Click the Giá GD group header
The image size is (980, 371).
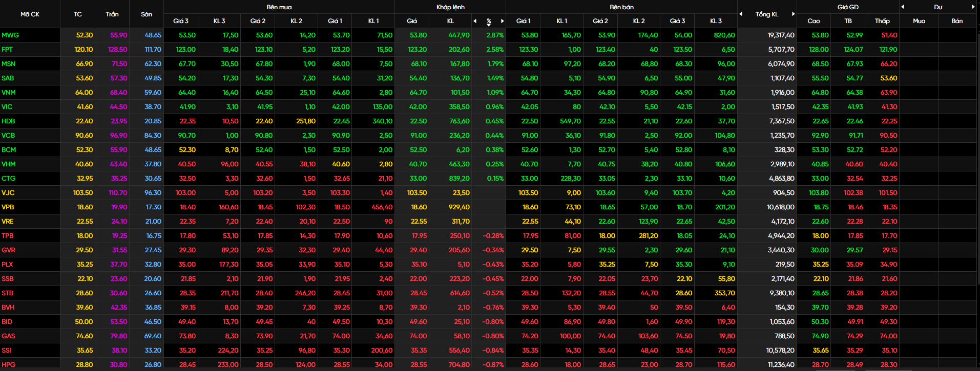848,7
